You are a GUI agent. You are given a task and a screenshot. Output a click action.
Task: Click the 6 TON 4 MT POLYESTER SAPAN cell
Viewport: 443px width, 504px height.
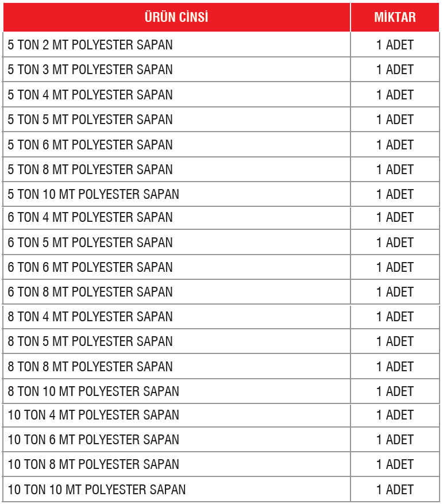[x=90, y=217]
